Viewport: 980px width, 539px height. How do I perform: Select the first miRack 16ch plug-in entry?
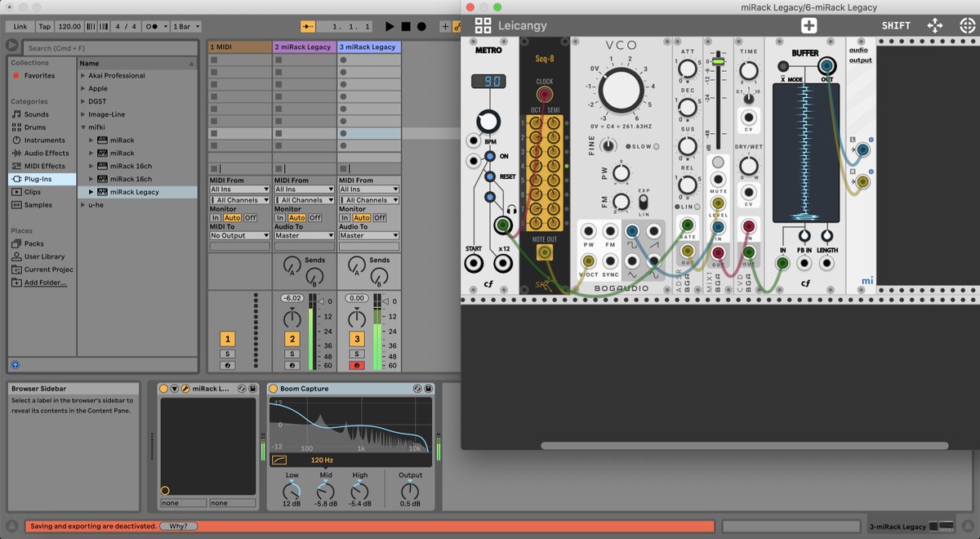[x=137, y=166]
